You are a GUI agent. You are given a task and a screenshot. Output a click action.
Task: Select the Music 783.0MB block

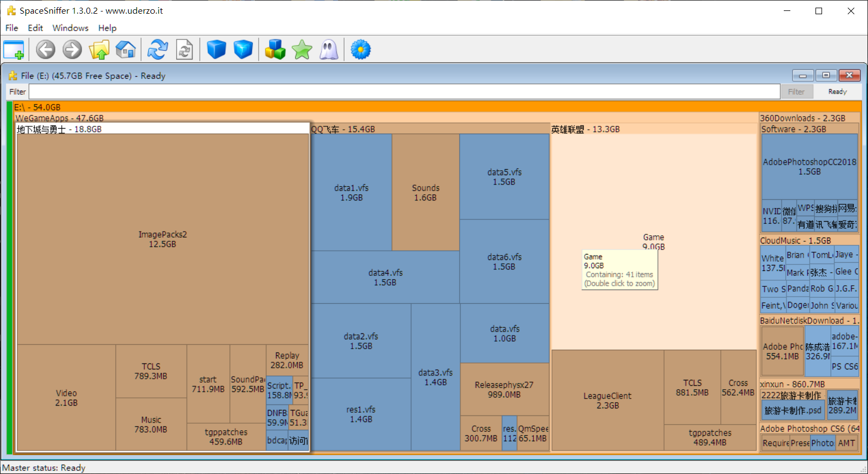151,424
